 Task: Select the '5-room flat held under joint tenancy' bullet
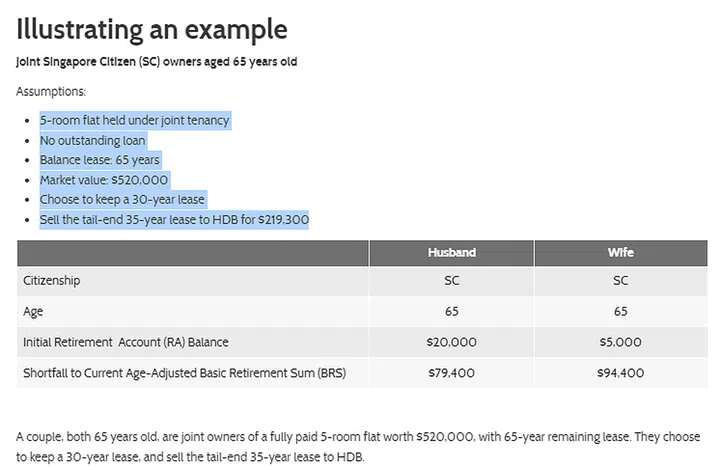tap(134, 120)
